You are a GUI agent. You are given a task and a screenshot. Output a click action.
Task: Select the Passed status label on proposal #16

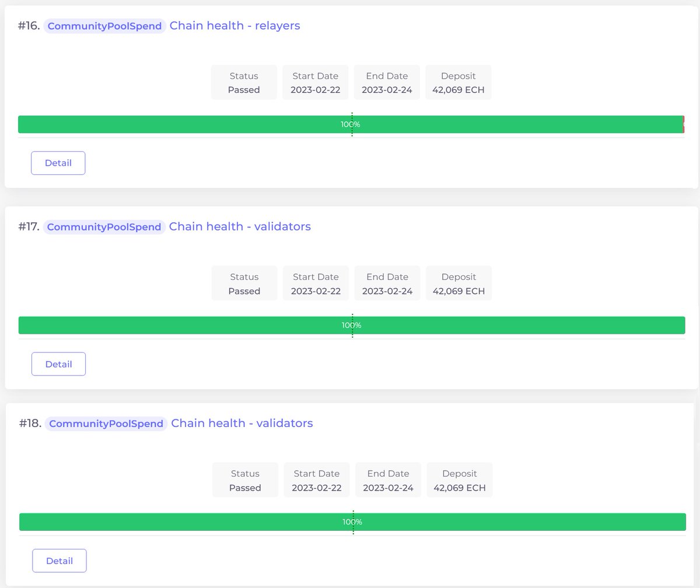tap(243, 89)
